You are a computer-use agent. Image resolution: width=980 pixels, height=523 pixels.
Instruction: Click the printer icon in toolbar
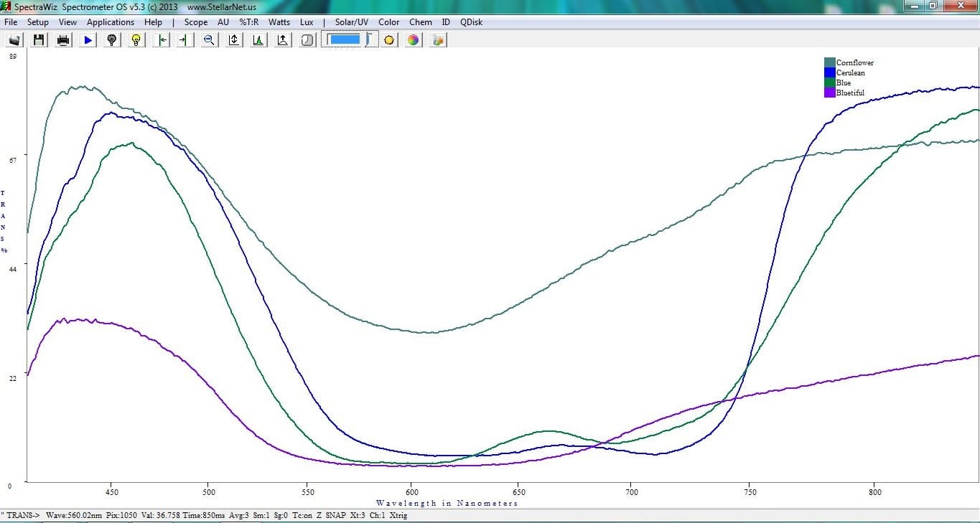(63, 40)
